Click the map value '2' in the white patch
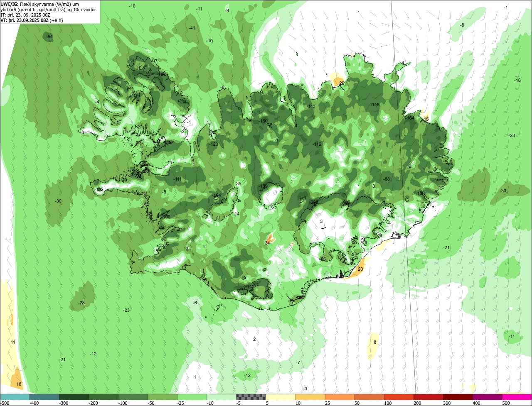532x406 pixels. 254,339
